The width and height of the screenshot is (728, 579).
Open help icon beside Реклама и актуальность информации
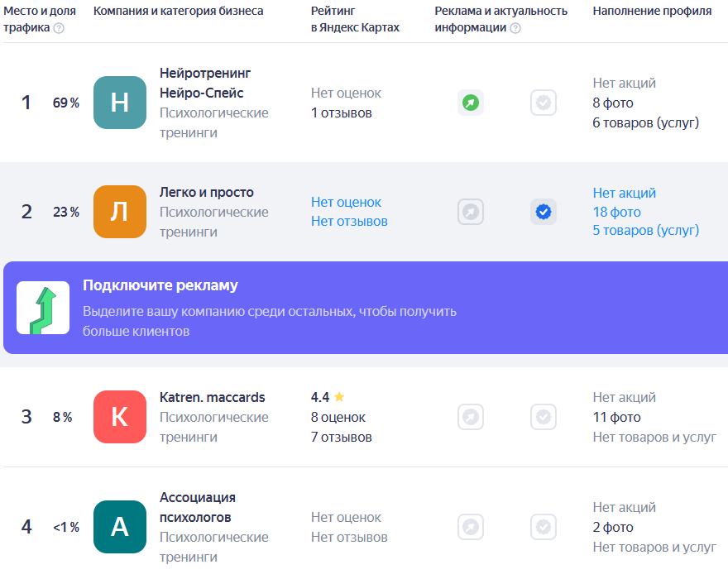(x=515, y=28)
